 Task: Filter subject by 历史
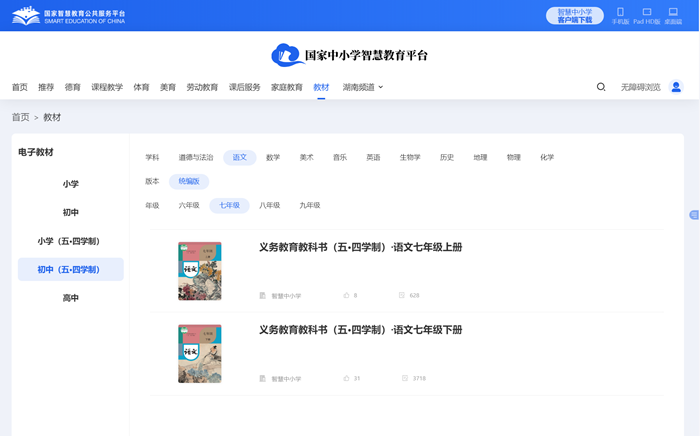[x=447, y=157]
